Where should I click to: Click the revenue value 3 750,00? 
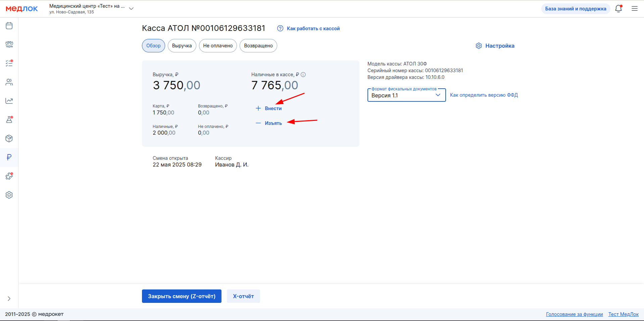click(x=177, y=85)
